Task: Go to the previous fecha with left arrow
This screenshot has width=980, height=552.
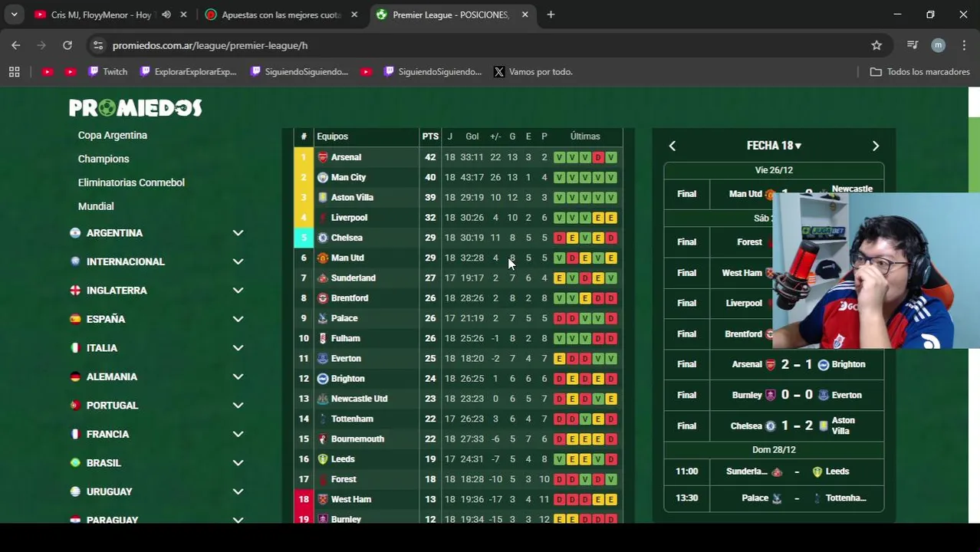Action: click(673, 146)
